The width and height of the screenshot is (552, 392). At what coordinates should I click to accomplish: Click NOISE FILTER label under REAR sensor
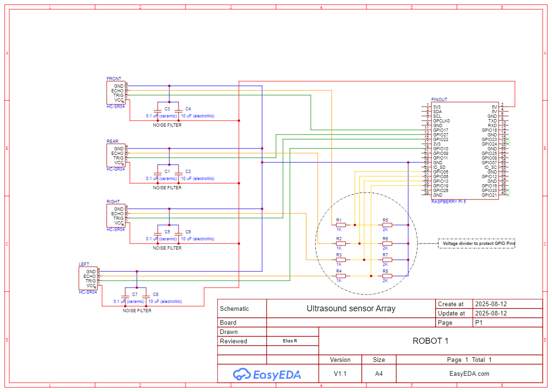(167, 188)
